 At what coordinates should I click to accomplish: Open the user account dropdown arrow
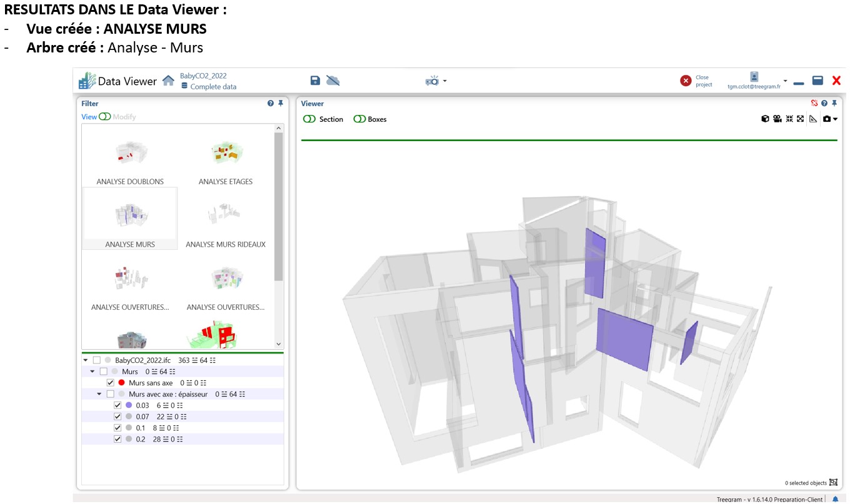click(785, 81)
